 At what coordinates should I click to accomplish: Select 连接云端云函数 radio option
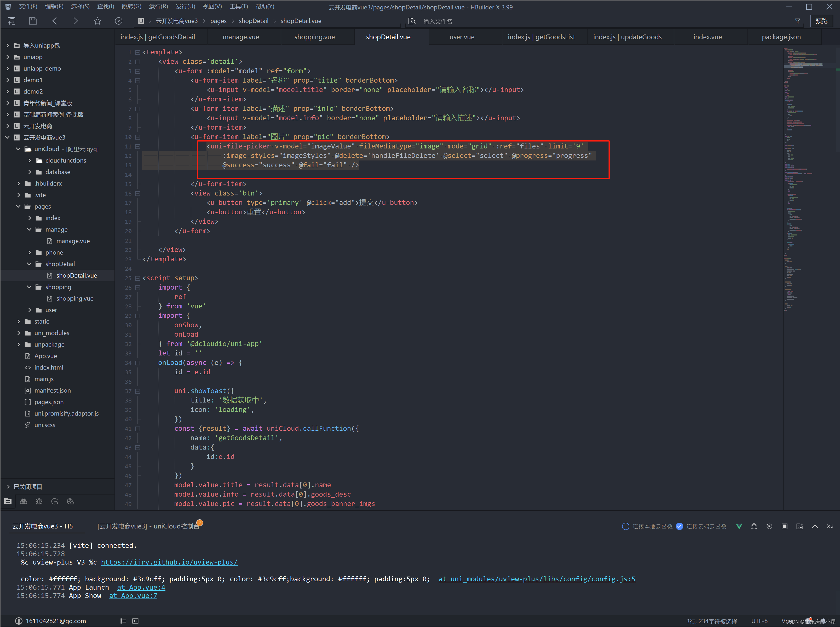tap(680, 526)
